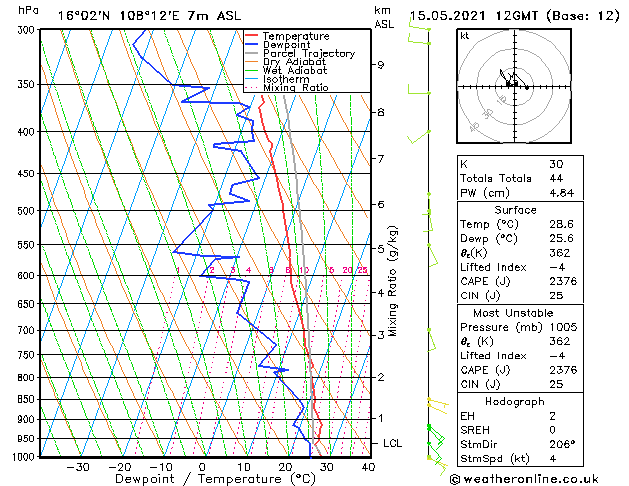Click the 'hPa' pressure axis label
The image size is (629, 486).
[28, 11]
